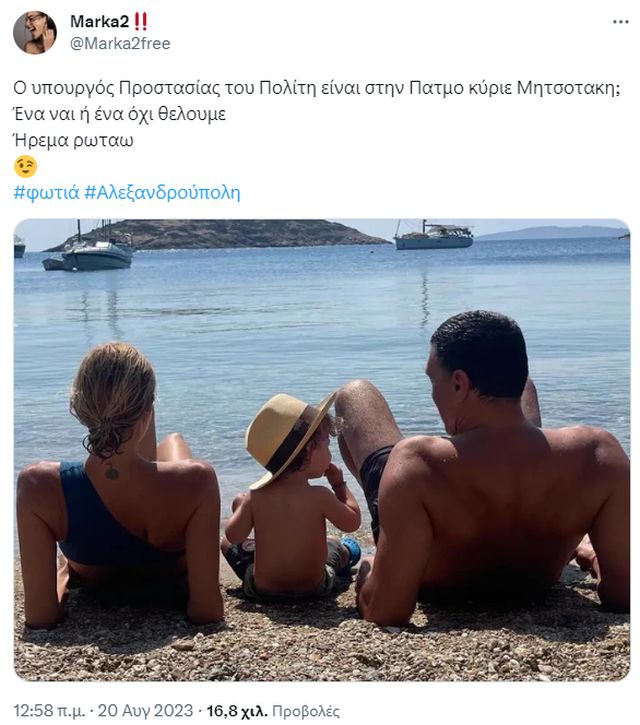640x725 pixels.
Task: Click the Marka2 display name
Action: coord(99,21)
